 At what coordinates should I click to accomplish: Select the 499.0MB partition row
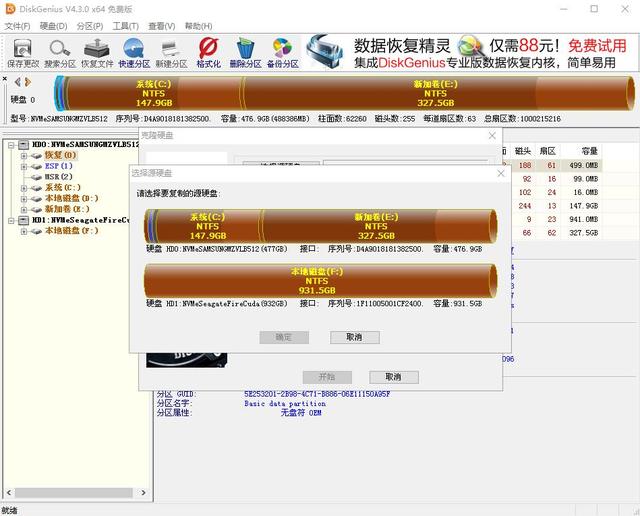553,165
